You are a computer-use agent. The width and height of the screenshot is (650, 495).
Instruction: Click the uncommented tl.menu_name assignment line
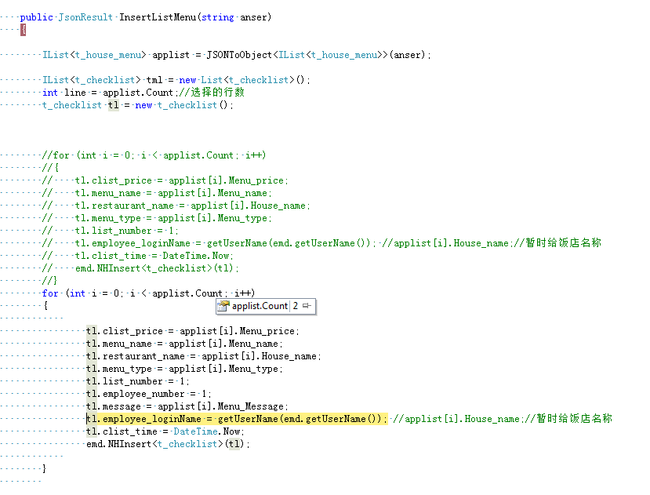(184, 344)
